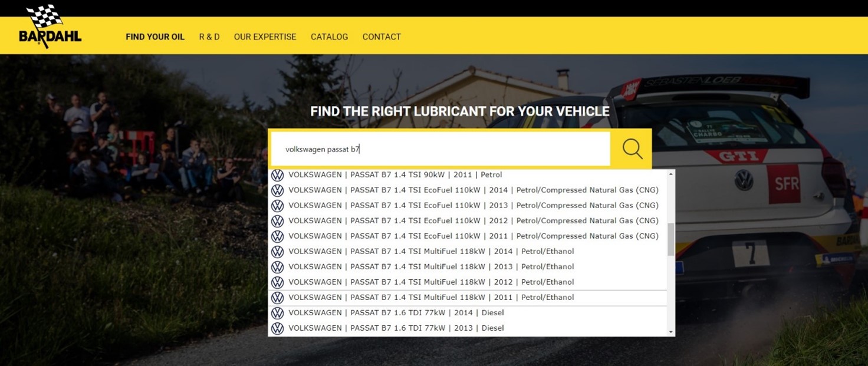Select Passat B7 1.4 TSI EcoFuel 2011 suggestion

(473, 236)
